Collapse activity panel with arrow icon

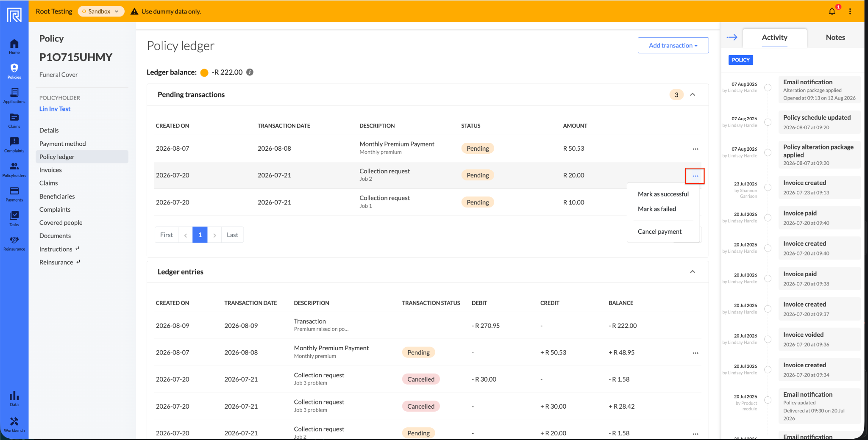pyautogui.click(x=732, y=37)
